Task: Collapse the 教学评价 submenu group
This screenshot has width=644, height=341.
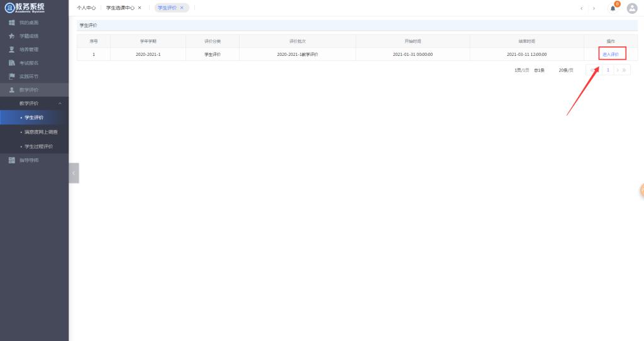Action: [60, 103]
